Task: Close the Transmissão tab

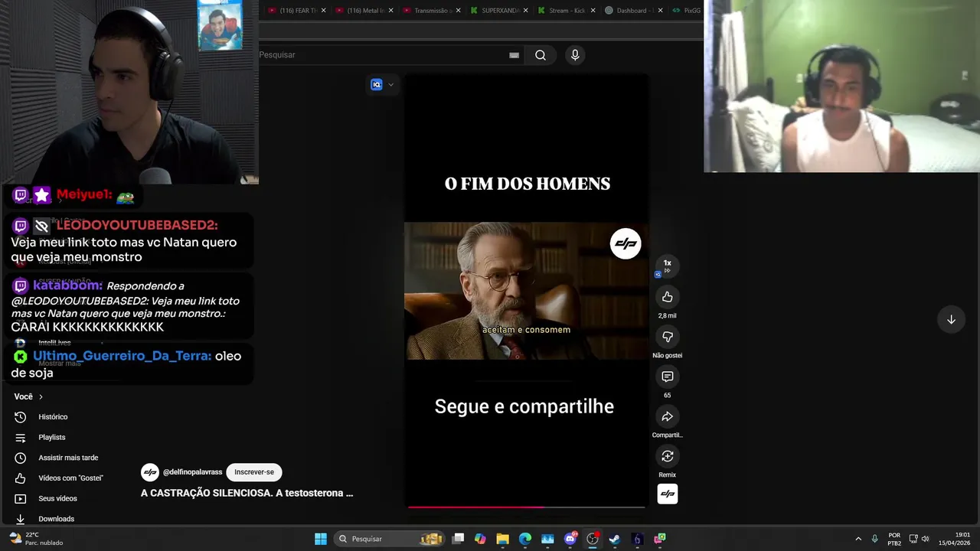Action: tap(458, 11)
